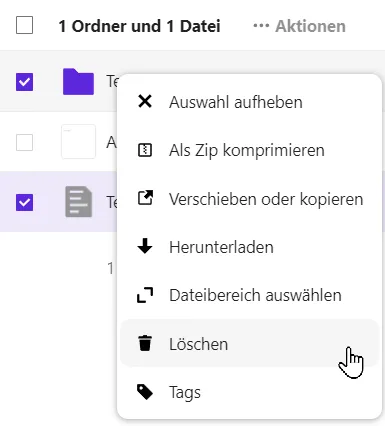Choose Verschieben oder kopieren
The image size is (385, 426).
249,198
